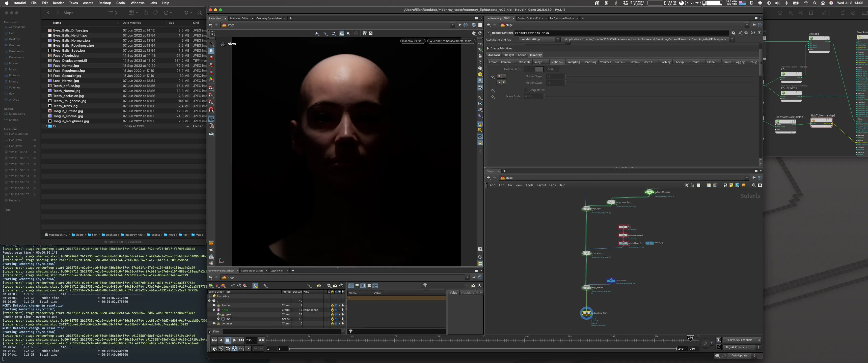This screenshot has width=868, height=363.
Task: Toggle the Slerp Xforms checkbox
Action: click(526, 90)
